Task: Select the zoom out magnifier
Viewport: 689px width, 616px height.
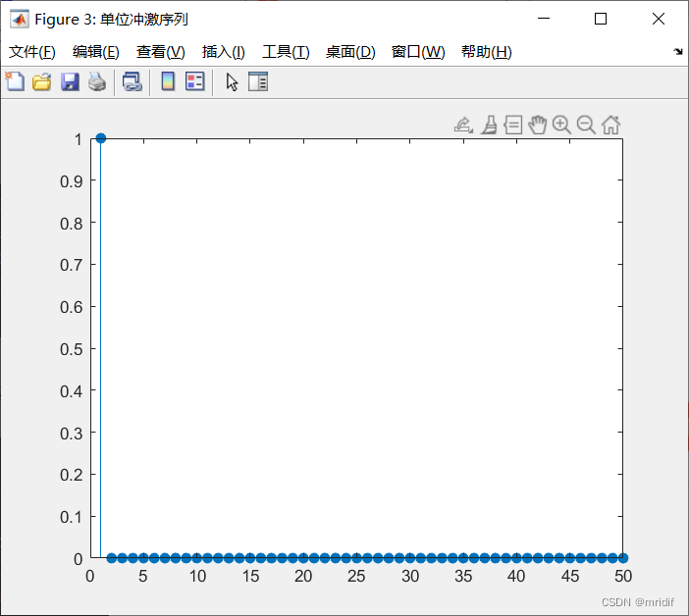Action: [x=586, y=126]
